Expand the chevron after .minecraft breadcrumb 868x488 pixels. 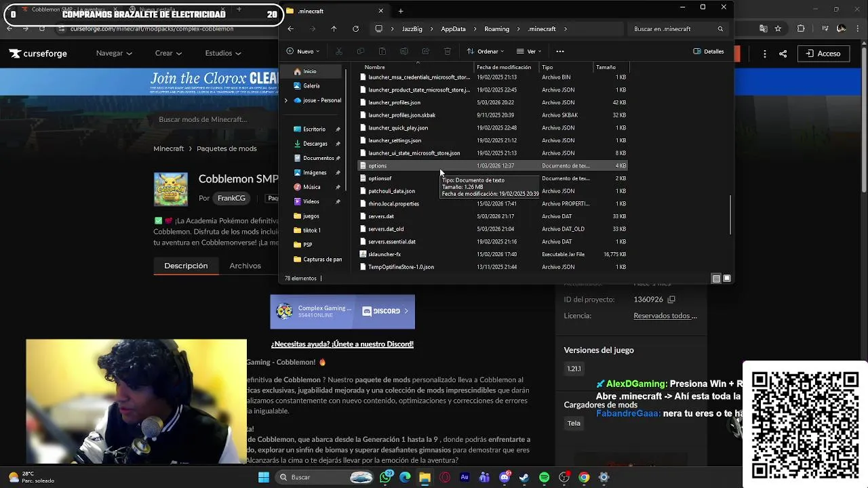pos(565,29)
